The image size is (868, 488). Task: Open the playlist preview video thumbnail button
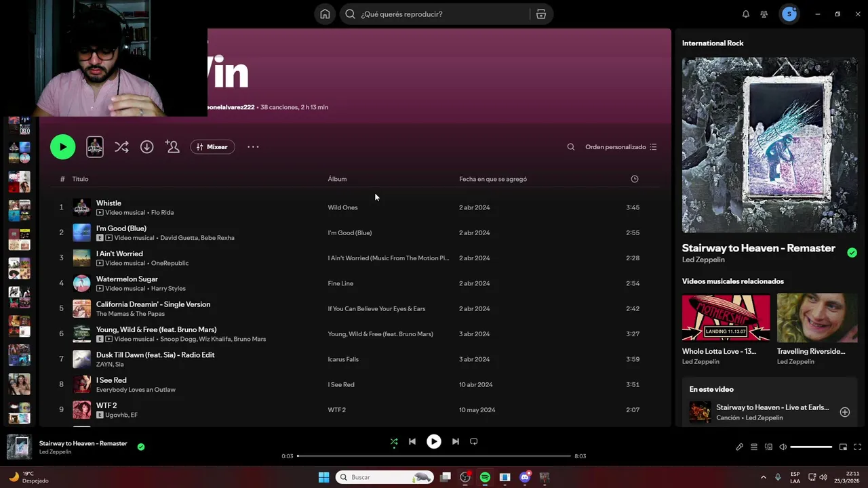95,147
